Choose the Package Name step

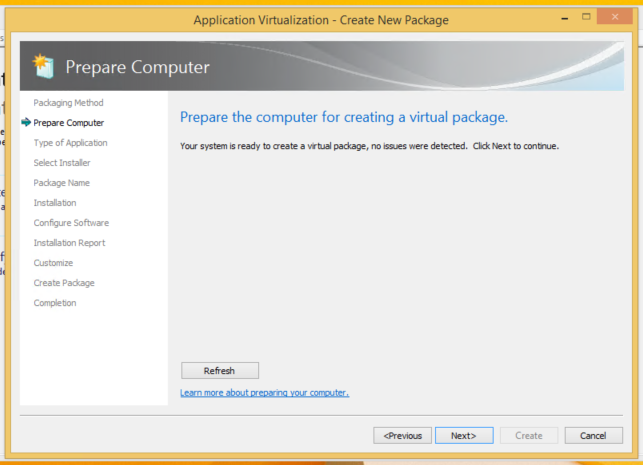click(x=61, y=183)
